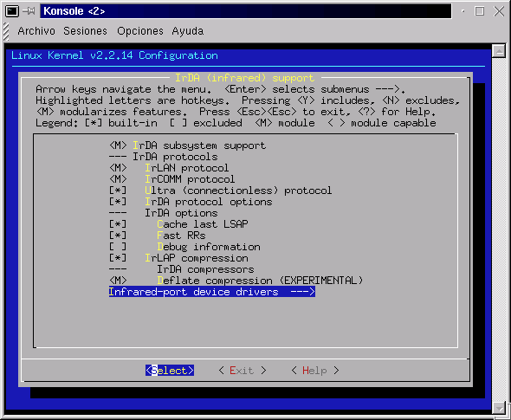Click the maximize window icon
Viewport: 511px width, 420px height.
(x=480, y=11)
